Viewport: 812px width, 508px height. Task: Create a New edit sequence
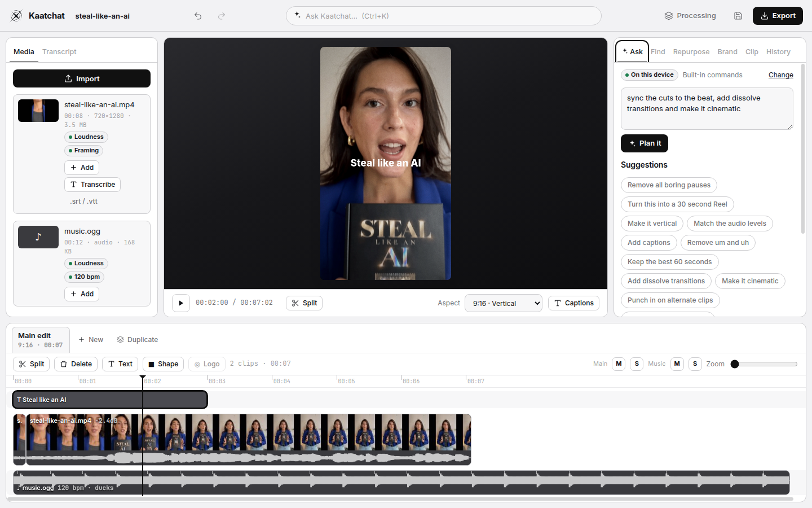pyautogui.click(x=91, y=340)
